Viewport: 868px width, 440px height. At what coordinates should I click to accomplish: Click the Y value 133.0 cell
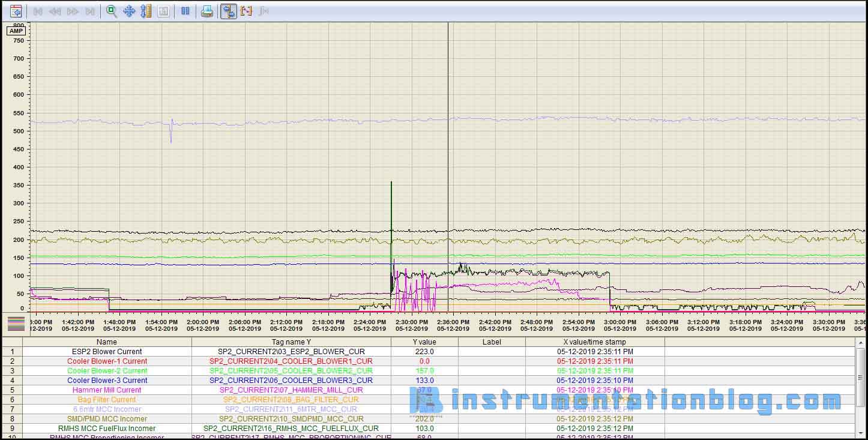(x=424, y=381)
